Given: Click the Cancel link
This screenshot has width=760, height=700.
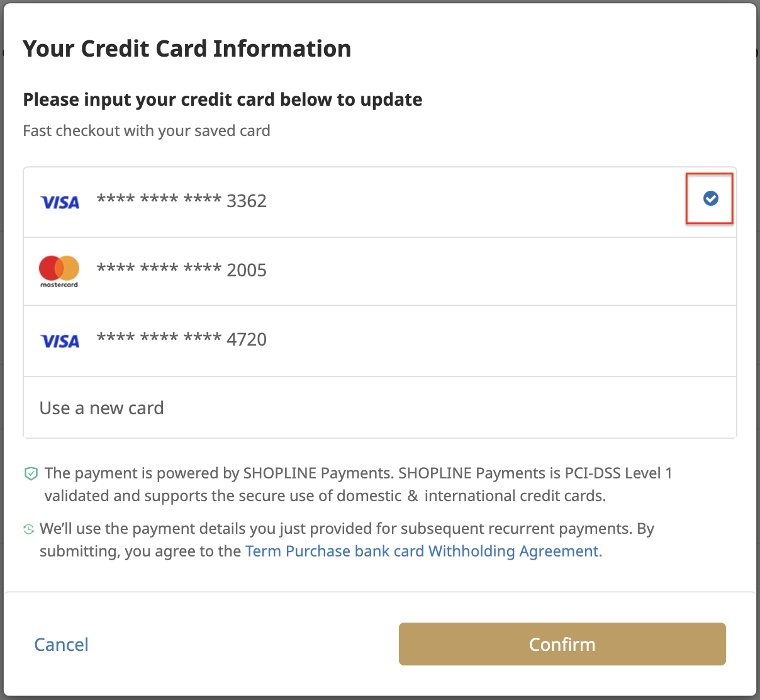Looking at the screenshot, I should tap(61, 644).
